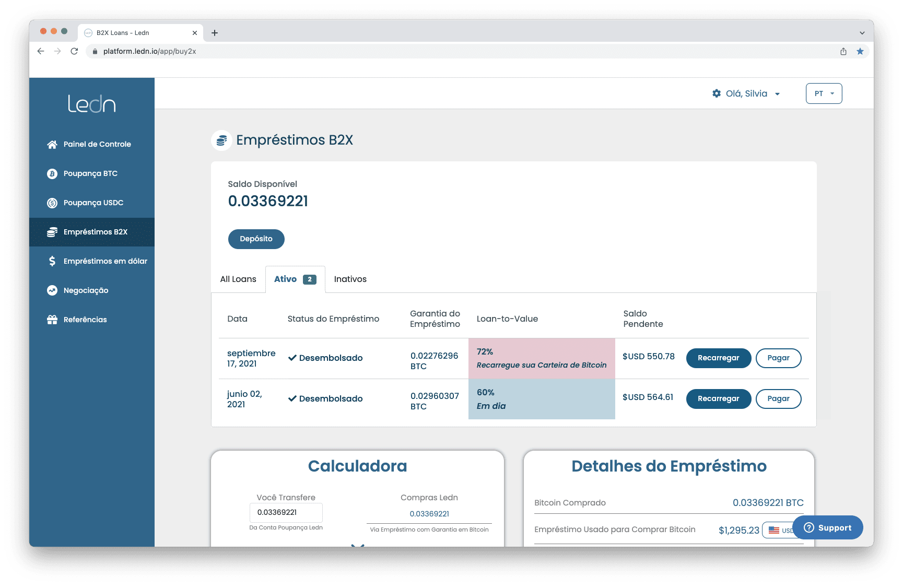Image resolution: width=903 pixels, height=588 pixels.
Task: Click Recarregar for the septiembre 17, 2021 loan
Action: [x=719, y=358]
